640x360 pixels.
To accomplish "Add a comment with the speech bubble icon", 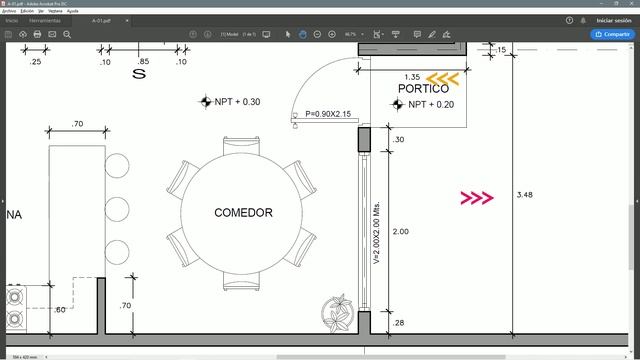I will click(x=417, y=35).
